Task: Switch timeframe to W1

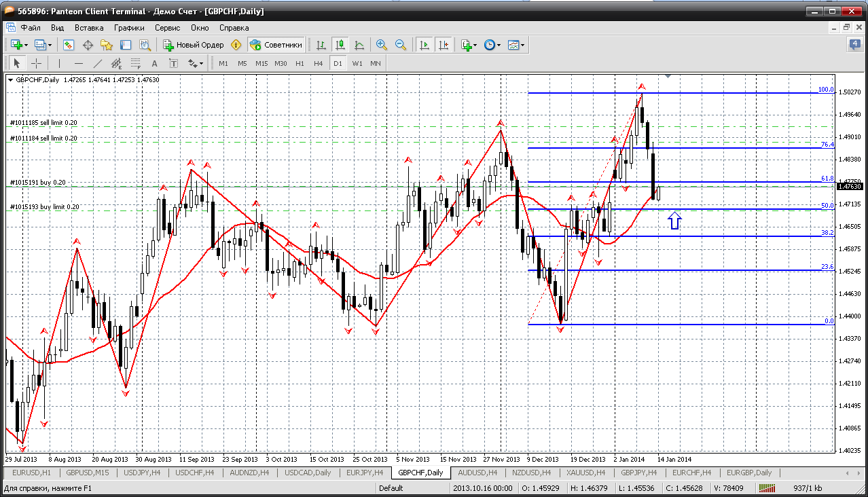Action: (357, 63)
